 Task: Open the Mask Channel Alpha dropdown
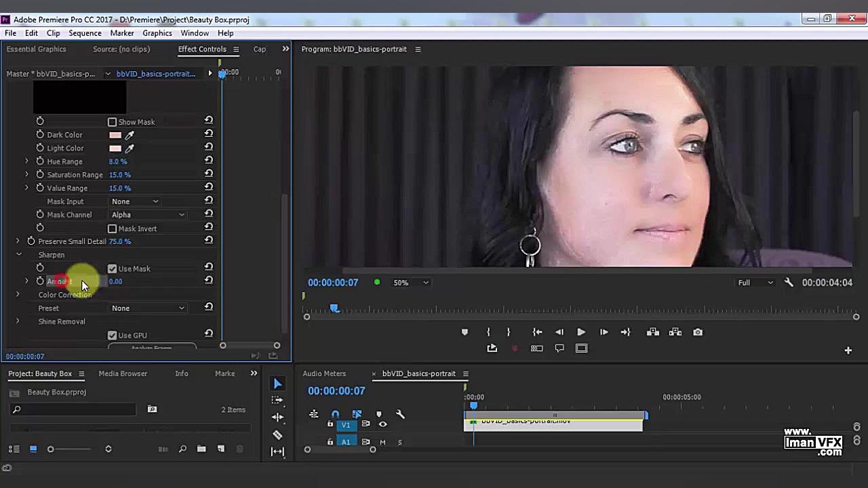click(148, 215)
